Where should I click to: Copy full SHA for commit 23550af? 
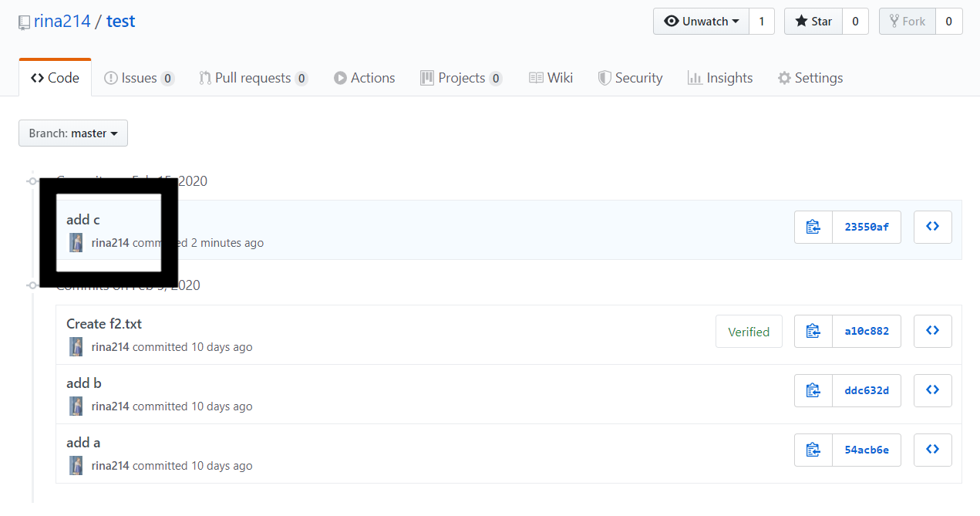point(813,227)
